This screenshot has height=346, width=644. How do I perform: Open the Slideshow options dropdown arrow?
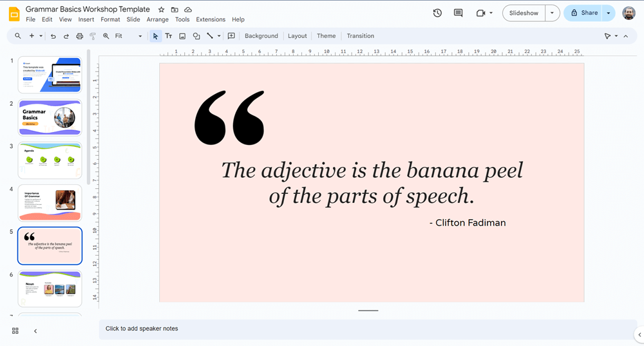tap(552, 13)
